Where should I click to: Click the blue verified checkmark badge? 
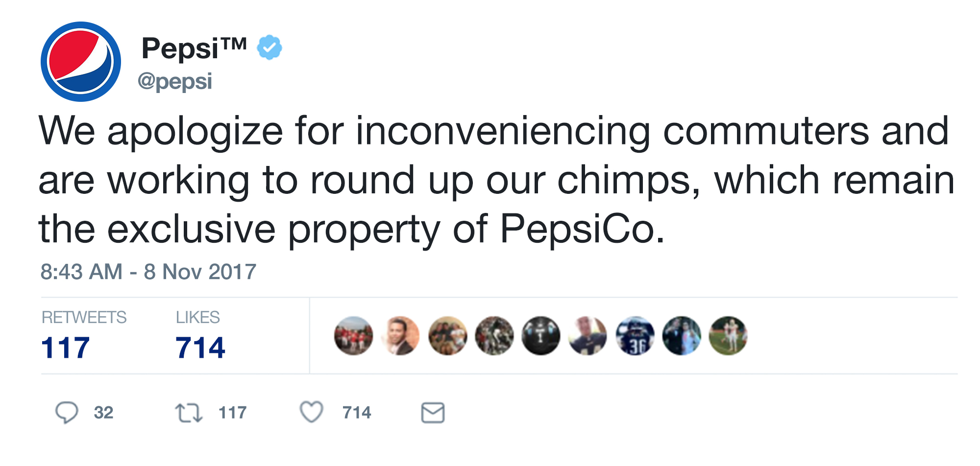269,47
